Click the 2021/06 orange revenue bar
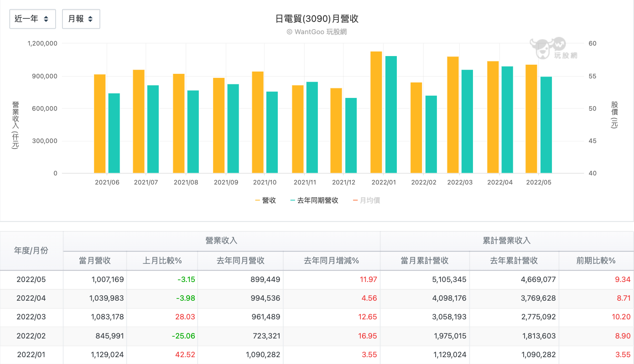The width and height of the screenshot is (634, 364). click(99, 124)
